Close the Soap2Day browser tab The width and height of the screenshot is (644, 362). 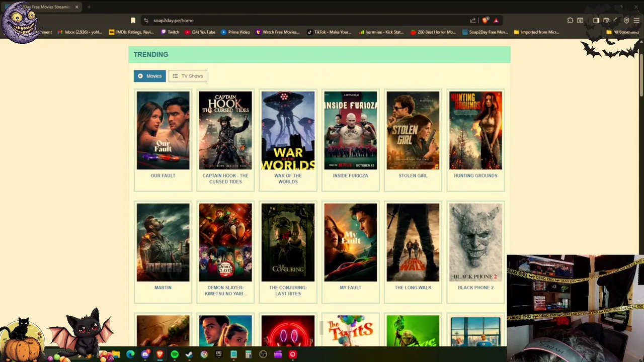coord(76,7)
